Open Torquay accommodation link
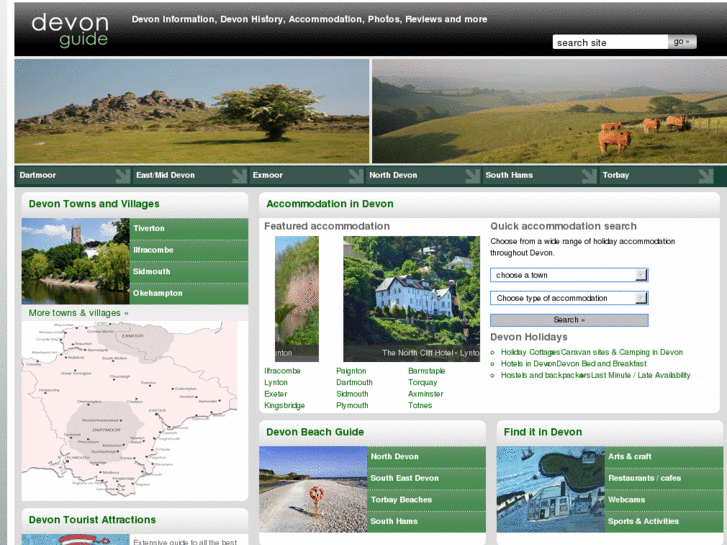The image size is (727, 545). pos(422,383)
